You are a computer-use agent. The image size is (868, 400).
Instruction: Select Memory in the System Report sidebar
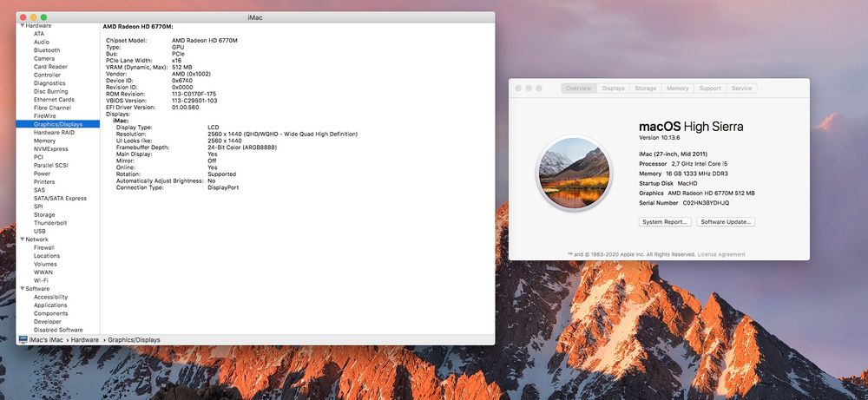44,141
